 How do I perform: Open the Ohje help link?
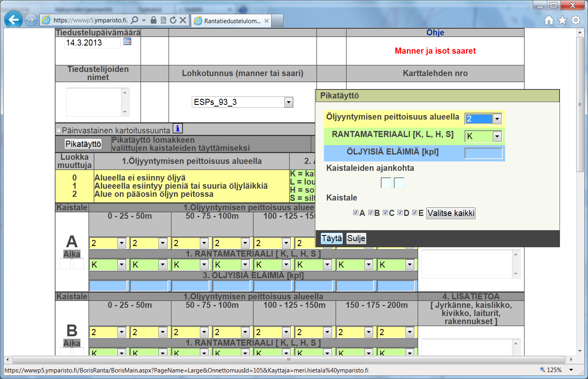pos(435,33)
